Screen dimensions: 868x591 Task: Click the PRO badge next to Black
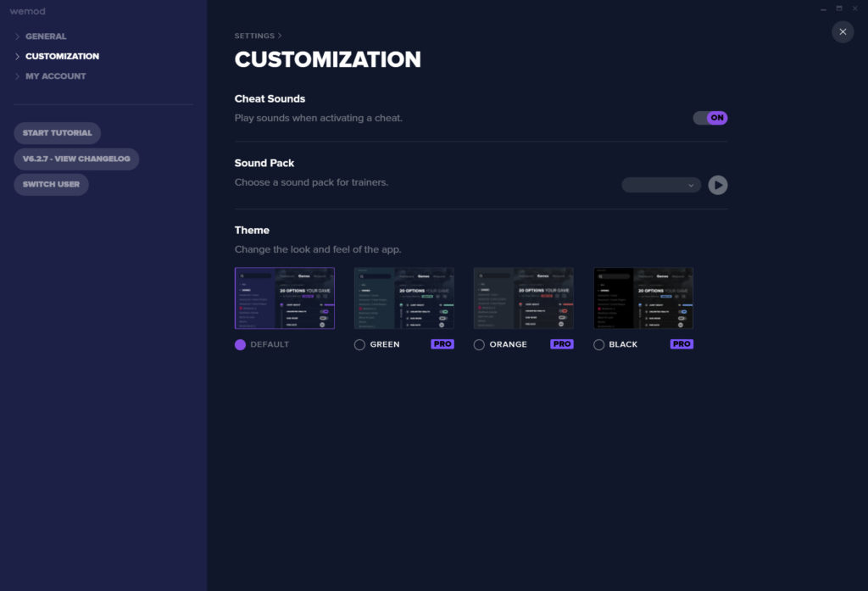coord(682,344)
